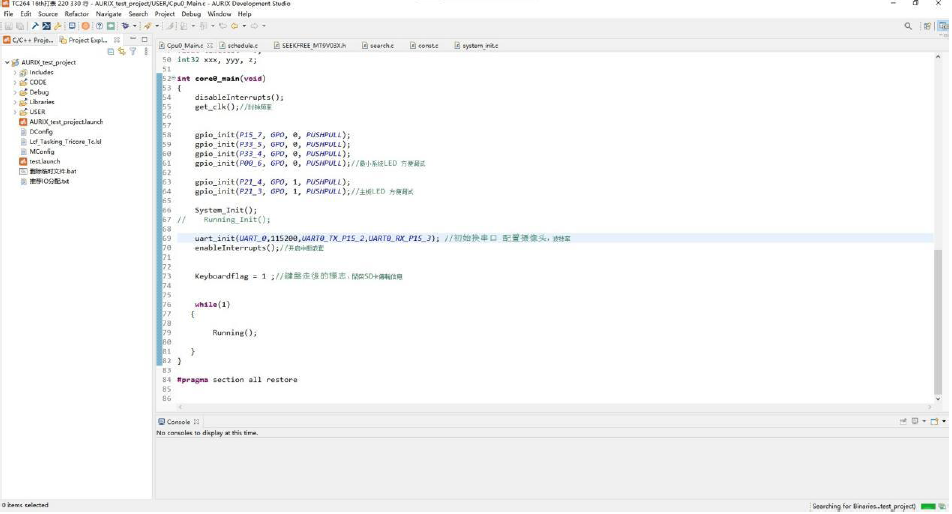Switch to the schedule.c editor tab
The height and width of the screenshot is (514, 952).
pos(242,46)
